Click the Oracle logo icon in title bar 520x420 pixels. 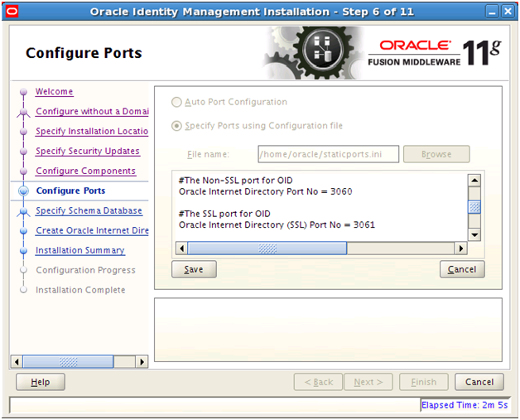click(x=12, y=12)
